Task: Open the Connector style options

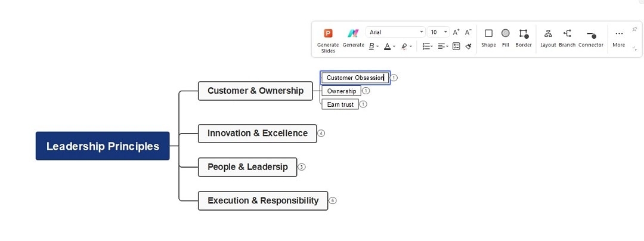Action: 591,34
